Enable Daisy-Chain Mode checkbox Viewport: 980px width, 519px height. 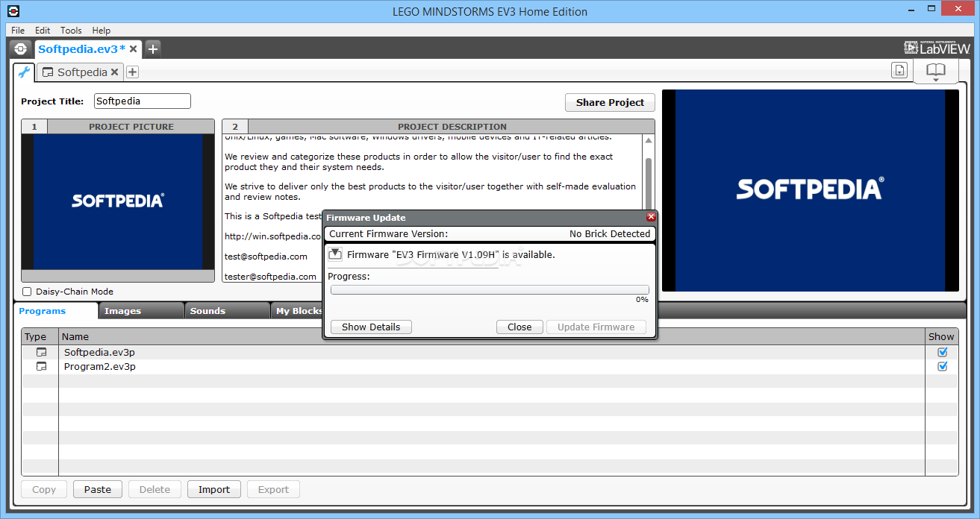click(27, 292)
